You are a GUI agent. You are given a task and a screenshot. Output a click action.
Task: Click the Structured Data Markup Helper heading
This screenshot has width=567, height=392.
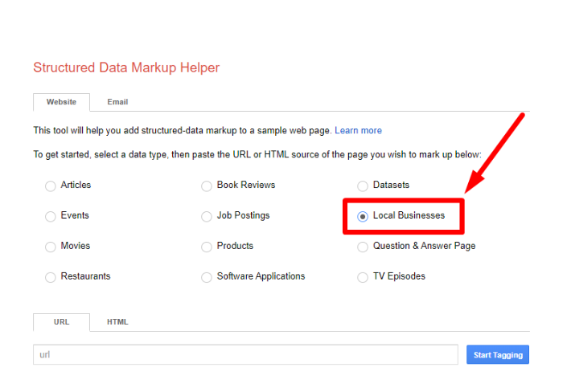(126, 67)
